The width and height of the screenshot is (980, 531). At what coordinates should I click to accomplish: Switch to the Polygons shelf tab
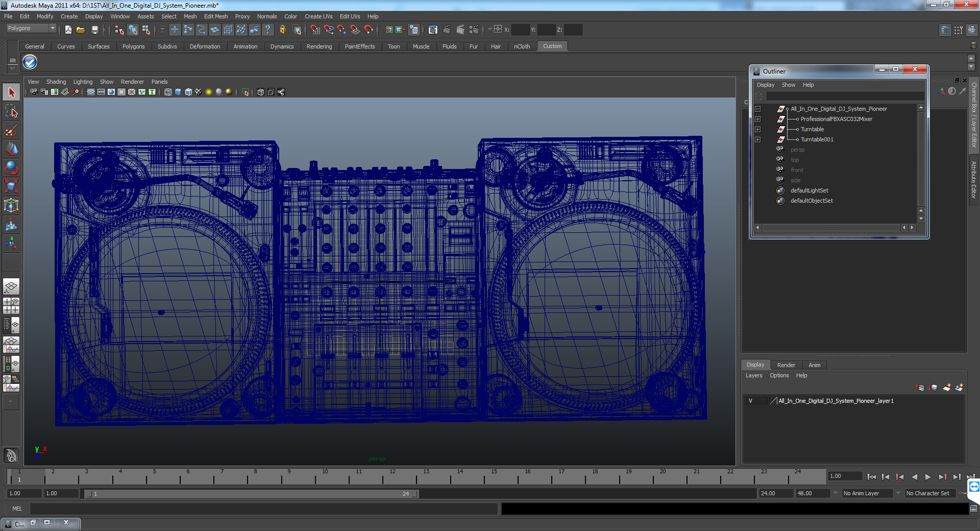pos(133,46)
